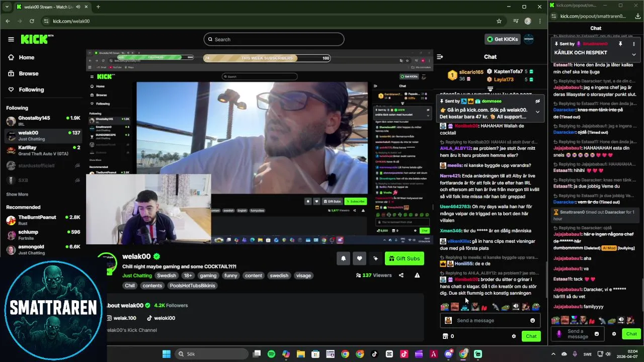
Task: Open the hamburger sidebar menu
Action: (x=11, y=39)
